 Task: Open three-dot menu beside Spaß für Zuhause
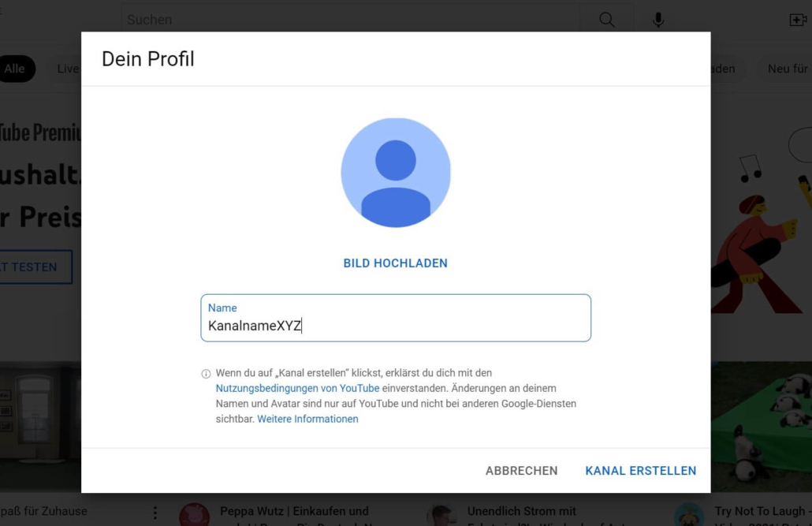pyautogui.click(x=155, y=513)
